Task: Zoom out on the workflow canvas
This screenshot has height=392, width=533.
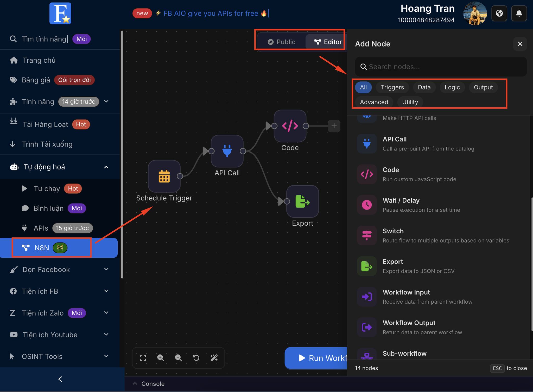Action: [x=178, y=358]
